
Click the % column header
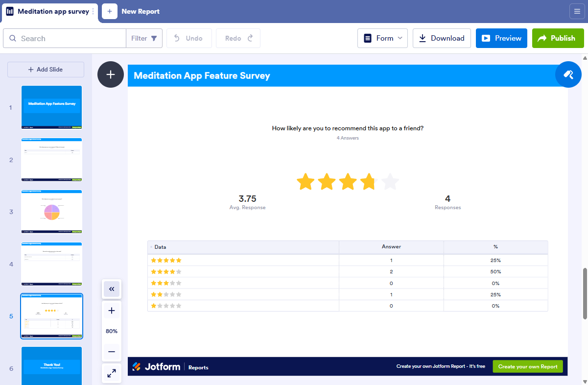tap(496, 247)
